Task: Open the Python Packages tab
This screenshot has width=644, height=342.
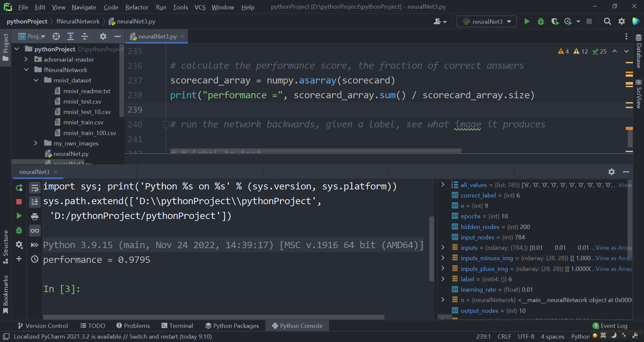Action: (x=232, y=326)
